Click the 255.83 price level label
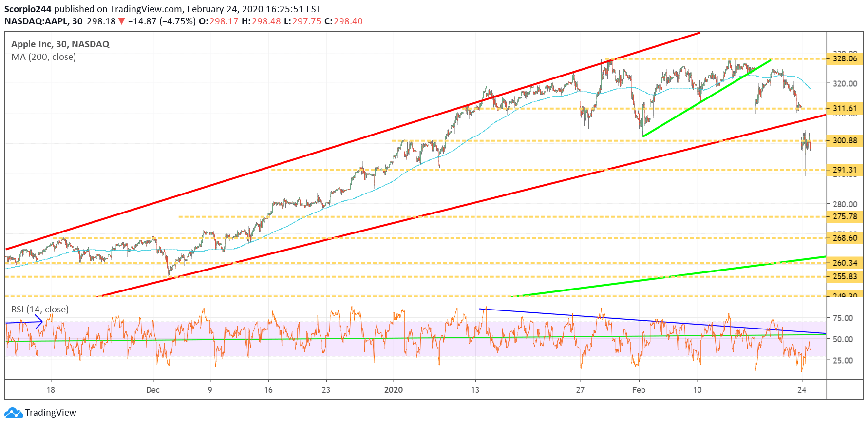The image size is (868, 426). [x=845, y=277]
